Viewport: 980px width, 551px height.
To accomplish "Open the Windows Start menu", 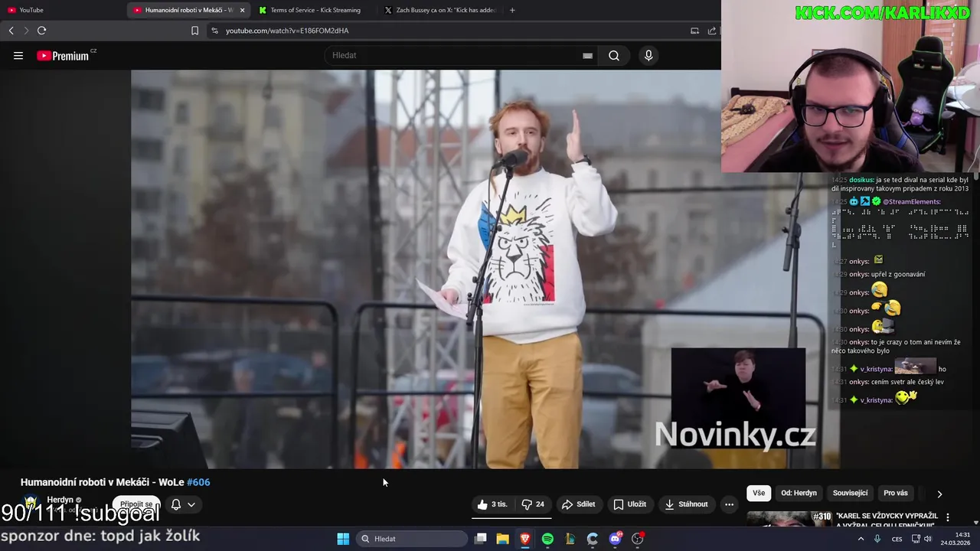I will coord(343,539).
